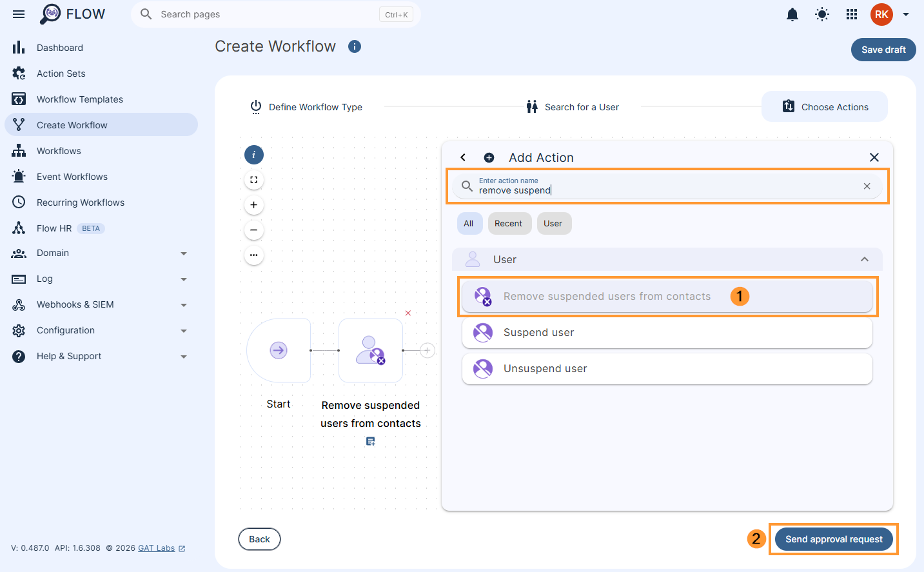The image size is (924, 572).
Task: Select the Choose Actions step
Action: (825, 107)
